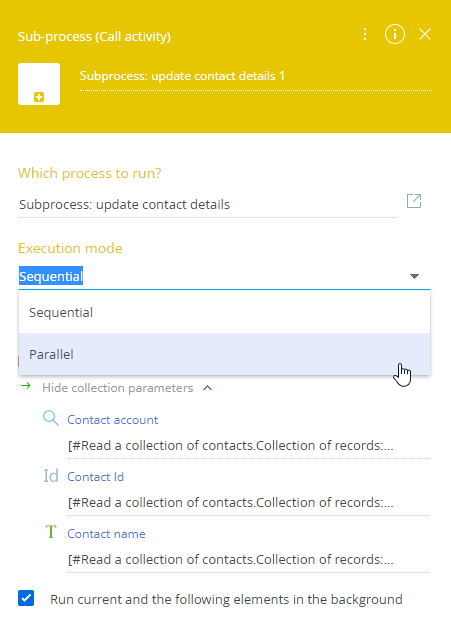Click the info icon in header
This screenshot has width=451, height=643.
(394, 34)
